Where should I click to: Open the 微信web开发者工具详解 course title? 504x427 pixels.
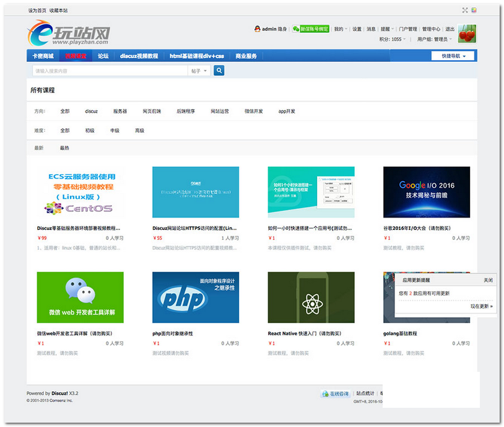(x=74, y=333)
